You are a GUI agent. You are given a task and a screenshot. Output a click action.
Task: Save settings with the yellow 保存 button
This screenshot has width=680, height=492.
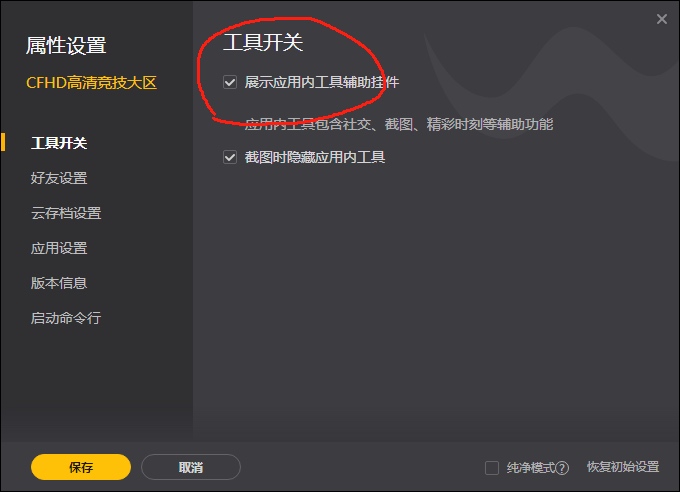81,467
